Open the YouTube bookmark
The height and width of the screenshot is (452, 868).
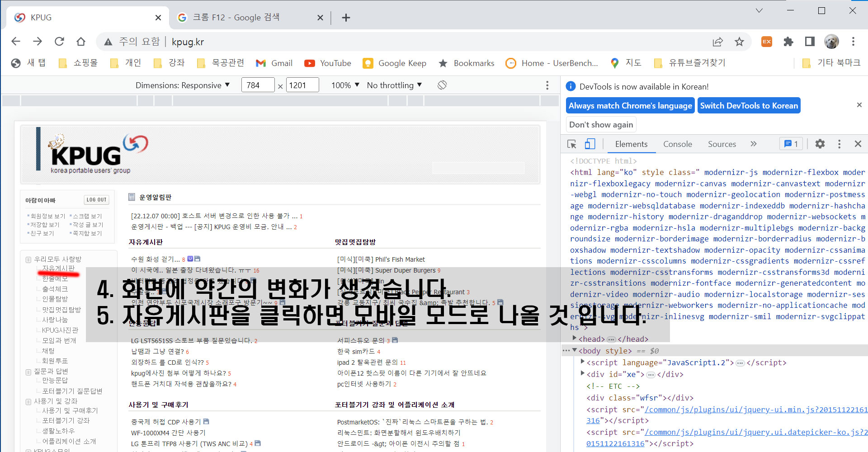328,63
